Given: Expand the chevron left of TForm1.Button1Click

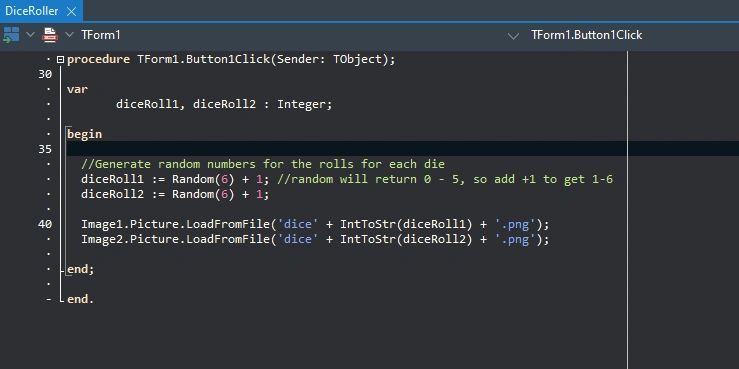Looking at the screenshot, I should tap(513, 36).
